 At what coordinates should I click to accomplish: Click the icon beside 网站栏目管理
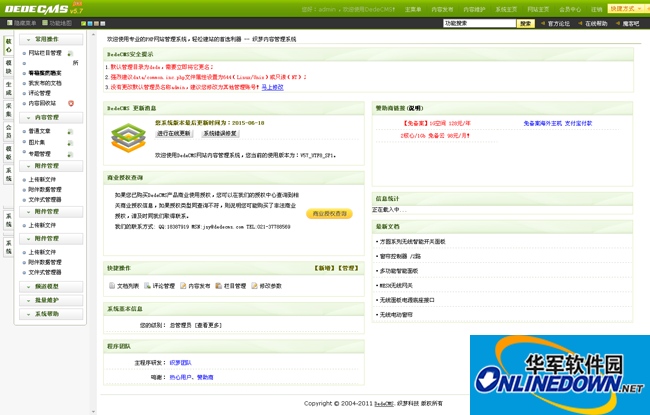pyautogui.click(x=70, y=53)
